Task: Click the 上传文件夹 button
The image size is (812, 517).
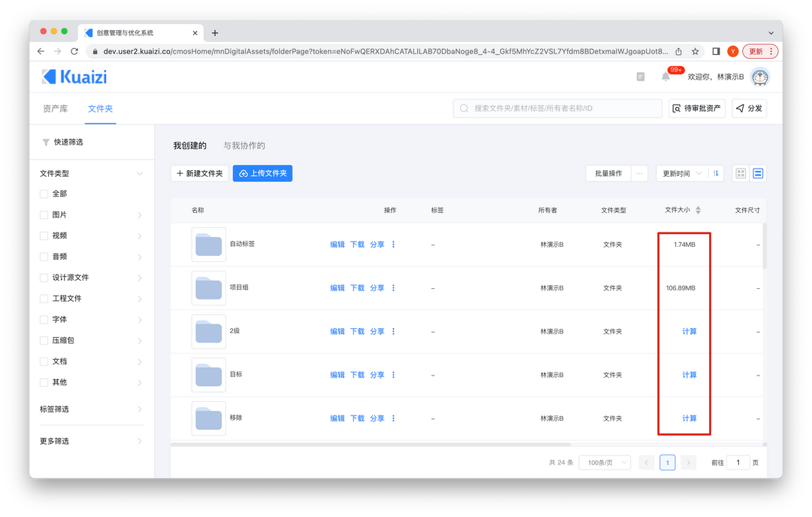Action: 262,173
